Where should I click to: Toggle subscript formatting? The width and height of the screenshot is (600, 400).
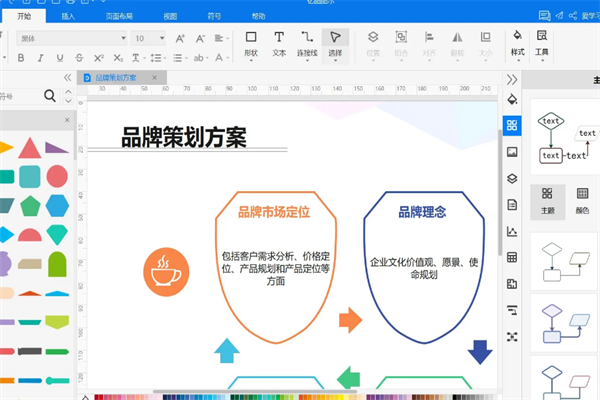pyautogui.click(x=118, y=58)
